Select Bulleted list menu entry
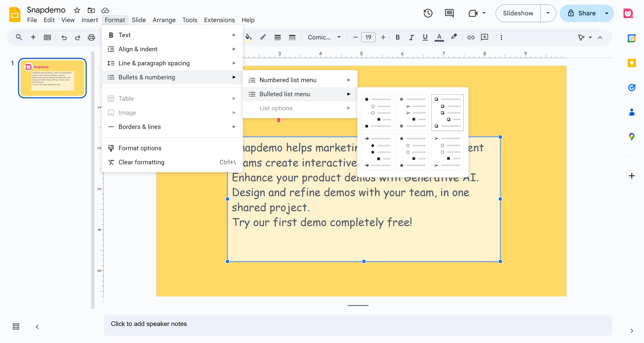The width and height of the screenshot is (644, 343). tap(300, 94)
